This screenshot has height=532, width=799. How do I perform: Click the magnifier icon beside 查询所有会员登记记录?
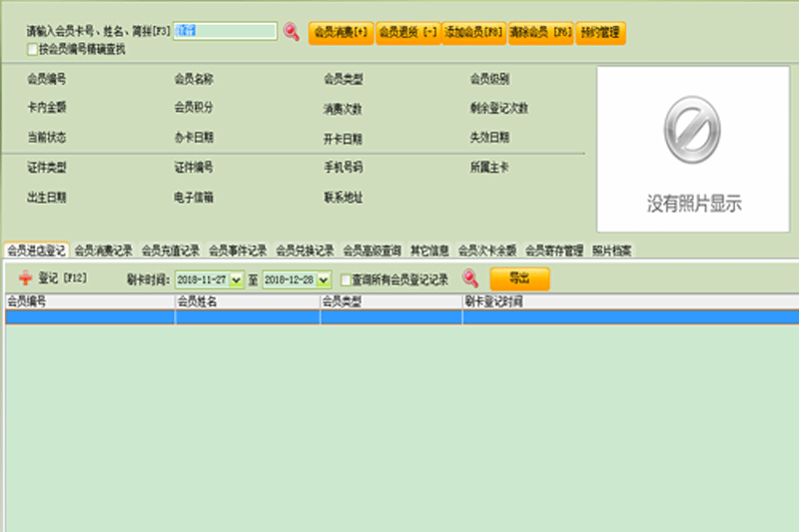tap(469, 278)
